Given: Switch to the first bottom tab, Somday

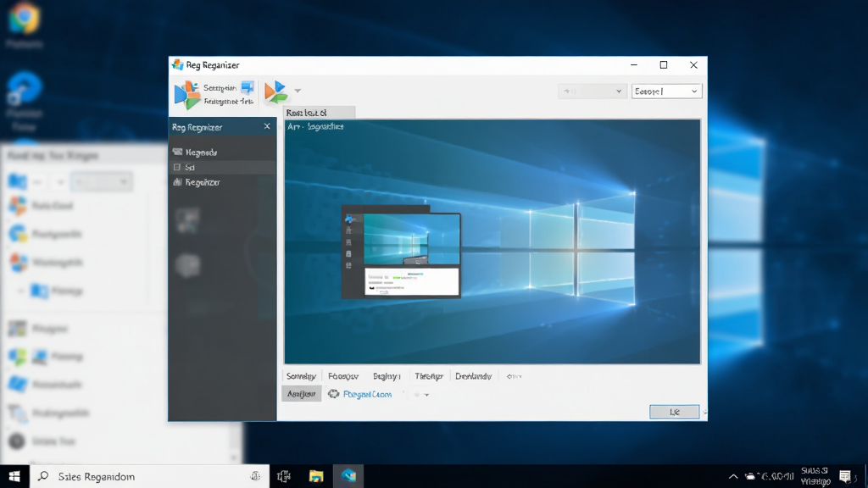Looking at the screenshot, I should tap(301, 376).
